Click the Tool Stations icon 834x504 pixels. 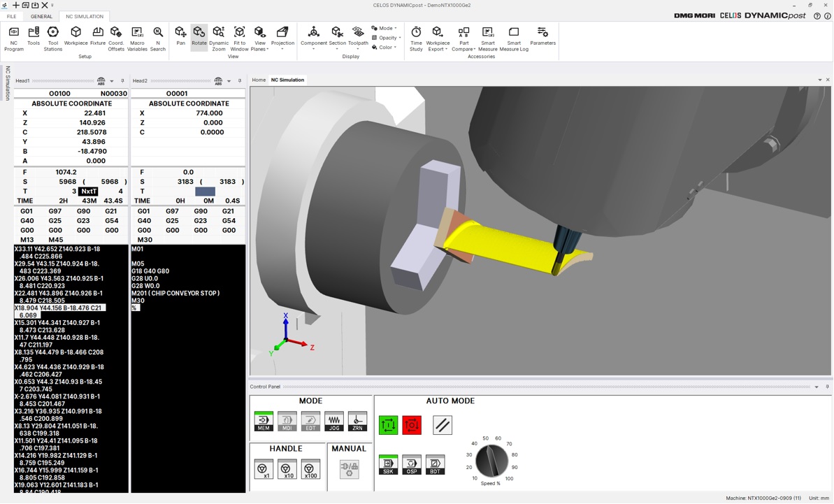pos(53,38)
